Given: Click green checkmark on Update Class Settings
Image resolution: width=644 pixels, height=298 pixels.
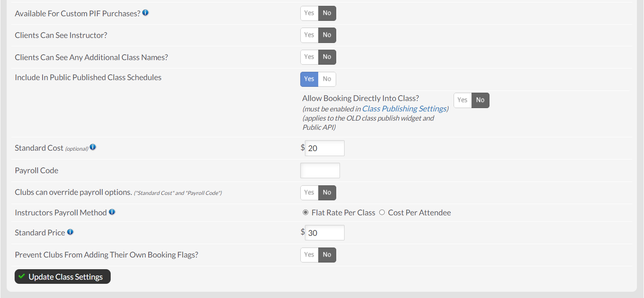Looking at the screenshot, I should point(22,276).
